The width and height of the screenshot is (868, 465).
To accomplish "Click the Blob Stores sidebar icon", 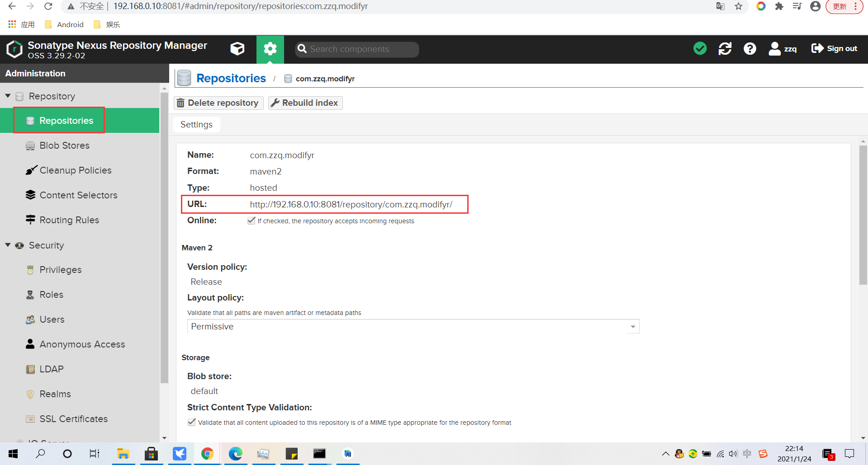I will 30,146.
